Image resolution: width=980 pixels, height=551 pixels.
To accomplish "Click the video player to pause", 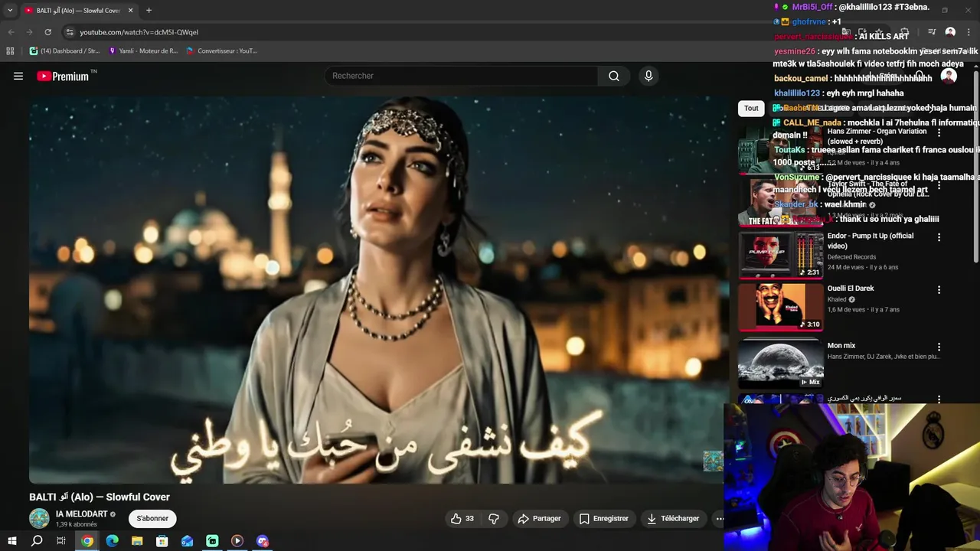I will pyautogui.click(x=379, y=289).
